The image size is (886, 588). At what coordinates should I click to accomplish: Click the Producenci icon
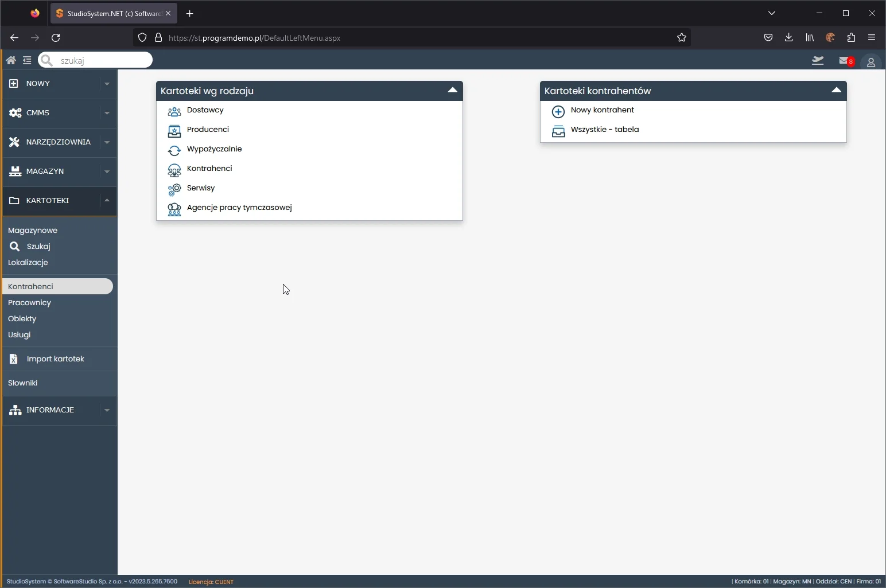(174, 131)
